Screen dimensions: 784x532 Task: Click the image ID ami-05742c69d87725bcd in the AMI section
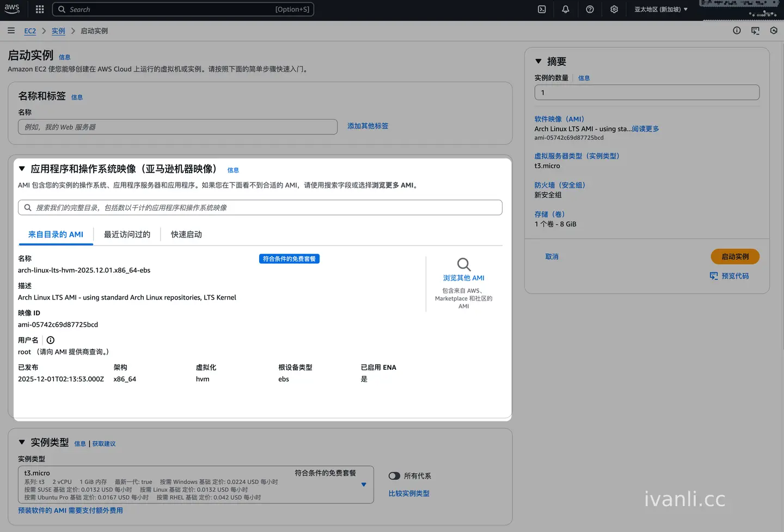[58, 325]
